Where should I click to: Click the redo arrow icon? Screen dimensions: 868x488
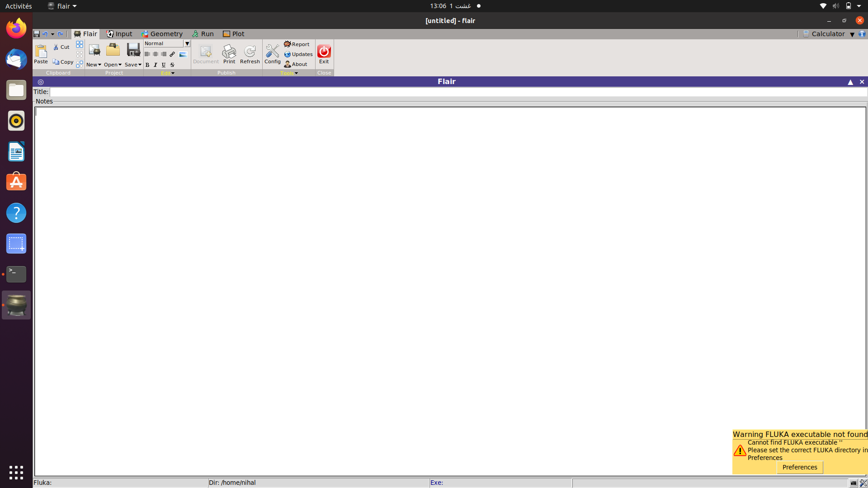click(x=60, y=34)
